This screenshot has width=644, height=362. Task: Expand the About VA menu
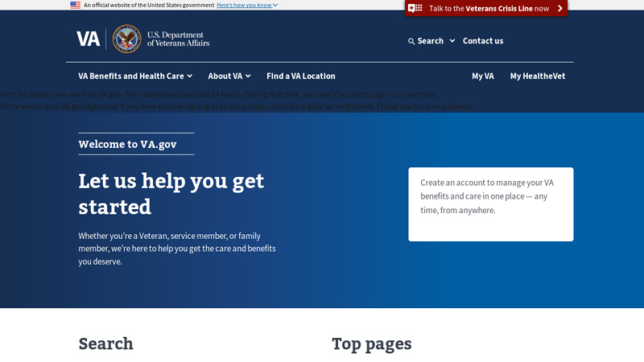point(229,76)
